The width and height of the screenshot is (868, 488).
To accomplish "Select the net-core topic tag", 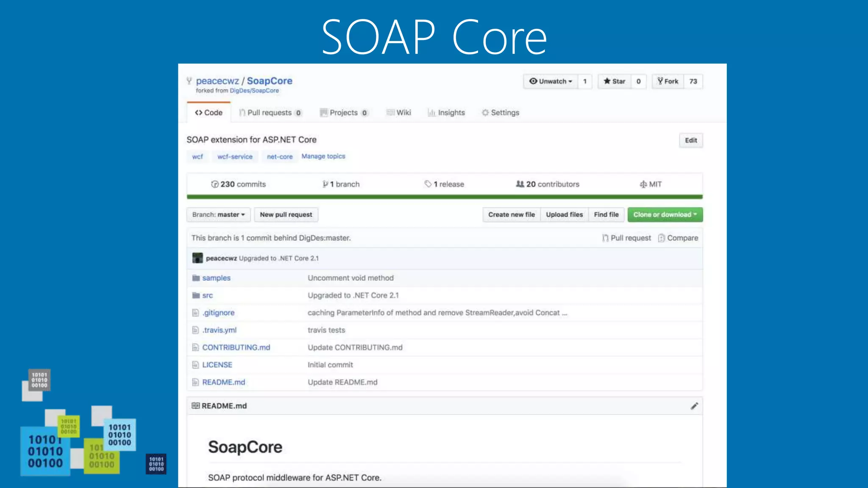I will 280,157.
